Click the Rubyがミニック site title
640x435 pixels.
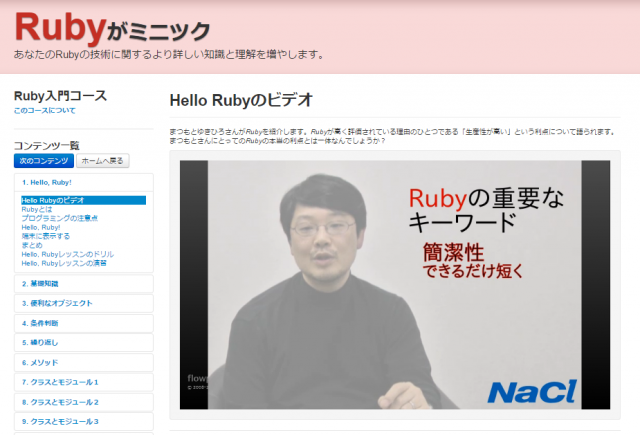pyautogui.click(x=112, y=28)
